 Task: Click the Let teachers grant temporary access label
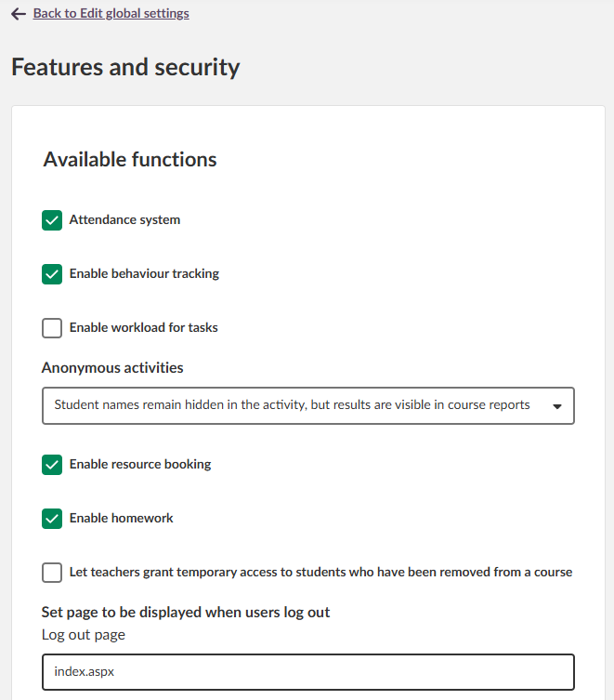[x=320, y=572]
